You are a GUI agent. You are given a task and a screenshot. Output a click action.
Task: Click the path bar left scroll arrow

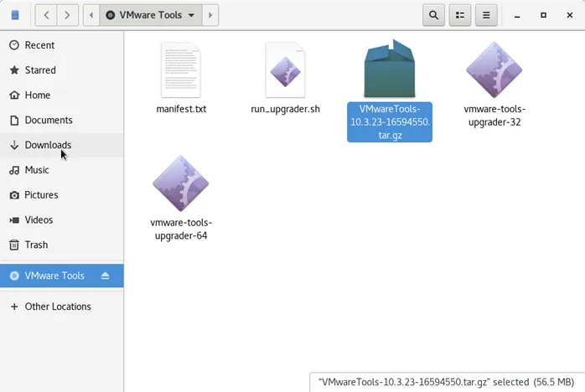91,15
